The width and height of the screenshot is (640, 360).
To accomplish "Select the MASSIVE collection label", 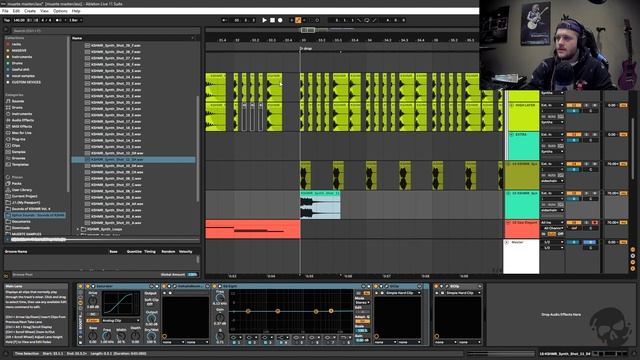I will pos(19,51).
